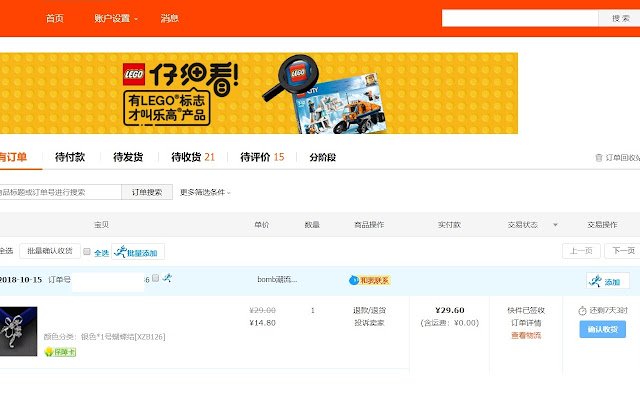Click product variant text 银色*1号蝴蝶结[XZB126]
The height and width of the screenshot is (400, 640).
[x=123, y=337]
